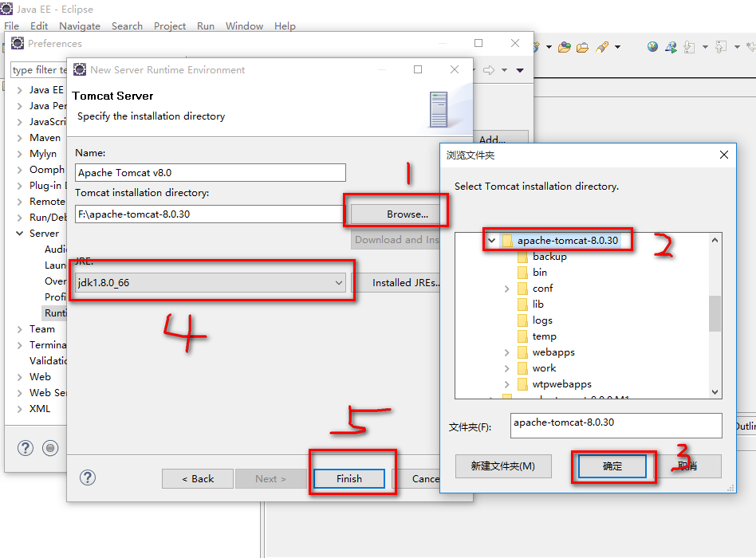
Task: Click the Add... button in Preferences
Action: pyautogui.click(x=501, y=138)
